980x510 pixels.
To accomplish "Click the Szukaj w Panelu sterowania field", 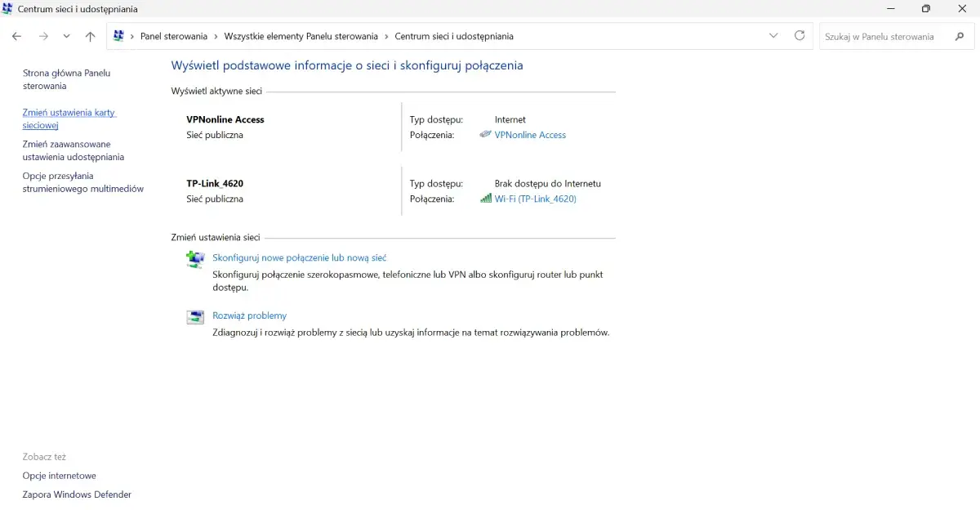I will click(x=887, y=37).
